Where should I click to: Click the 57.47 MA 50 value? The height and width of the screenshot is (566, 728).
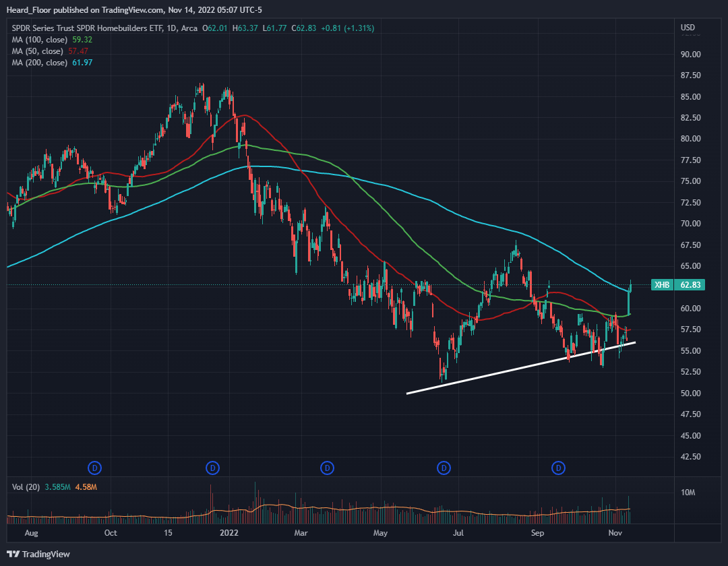tap(78, 51)
